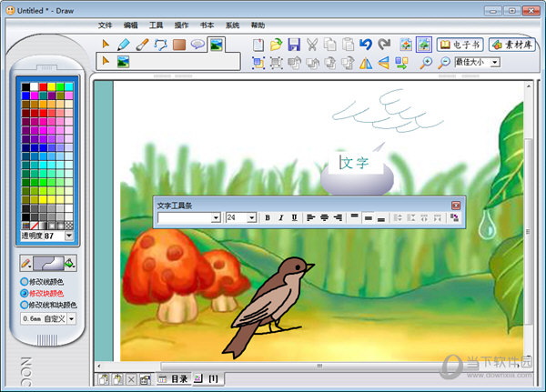
Task: Open a file with folder icon
Action: click(276, 45)
